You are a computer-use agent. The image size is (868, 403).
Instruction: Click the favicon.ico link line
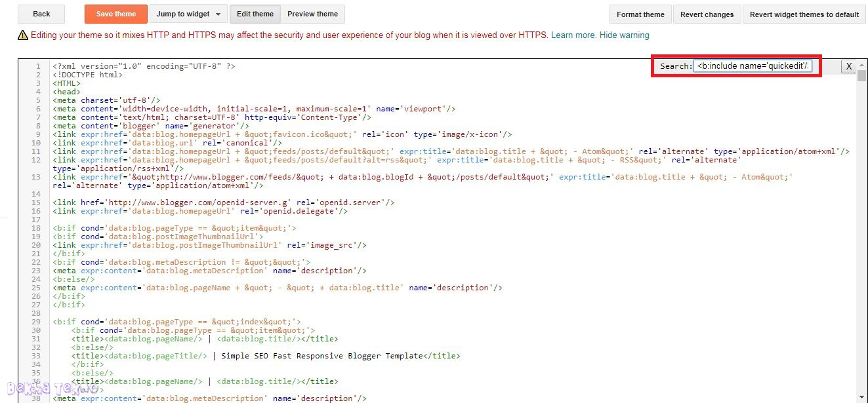click(282, 134)
